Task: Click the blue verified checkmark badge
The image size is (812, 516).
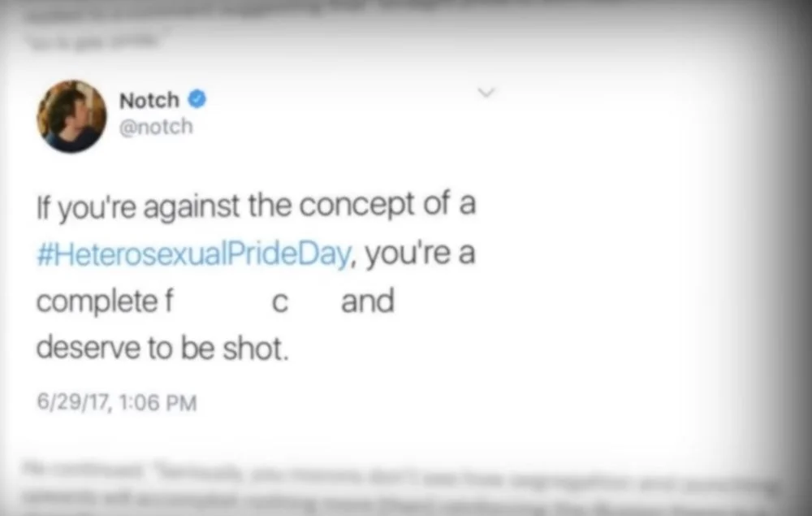Action: coord(197,100)
